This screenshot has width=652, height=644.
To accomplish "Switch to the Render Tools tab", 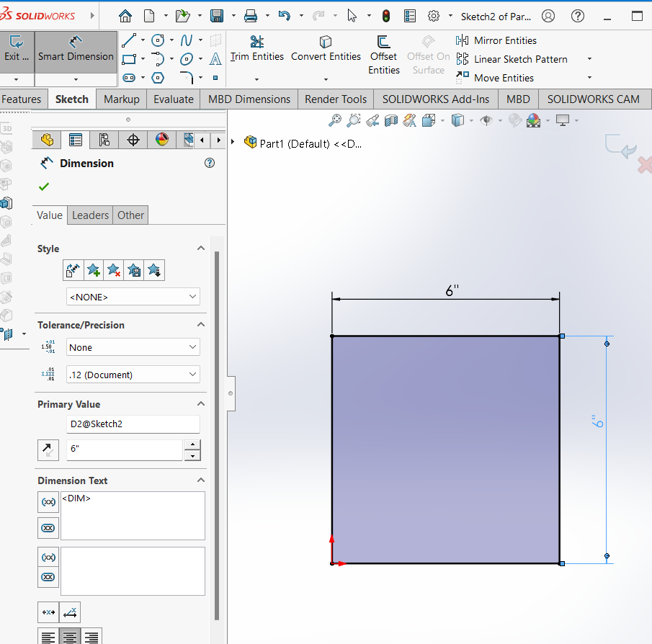I will point(336,99).
